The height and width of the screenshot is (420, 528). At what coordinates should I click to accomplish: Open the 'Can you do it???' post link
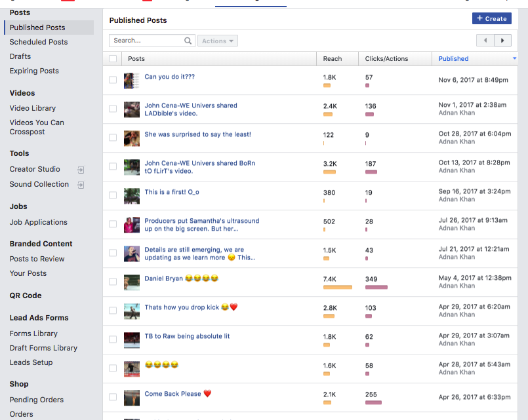coord(170,77)
